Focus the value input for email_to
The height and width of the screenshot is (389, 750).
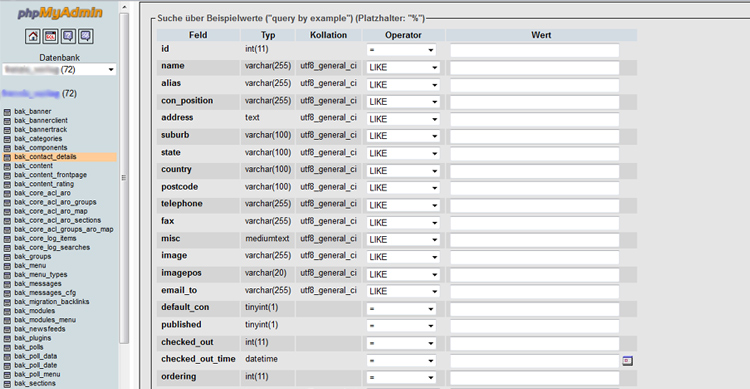(535, 292)
